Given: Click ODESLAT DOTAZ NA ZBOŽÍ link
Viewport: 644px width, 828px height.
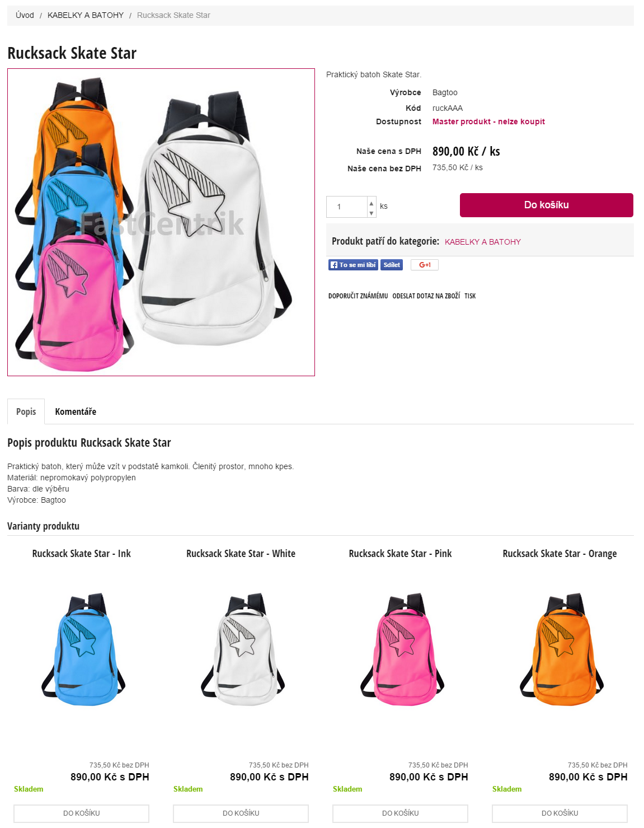Looking at the screenshot, I should [x=426, y=296].
